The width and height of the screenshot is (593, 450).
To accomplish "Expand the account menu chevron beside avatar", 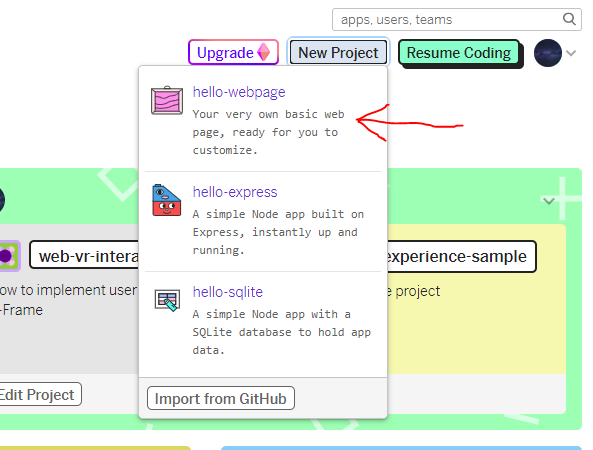I will pos(571,53).
